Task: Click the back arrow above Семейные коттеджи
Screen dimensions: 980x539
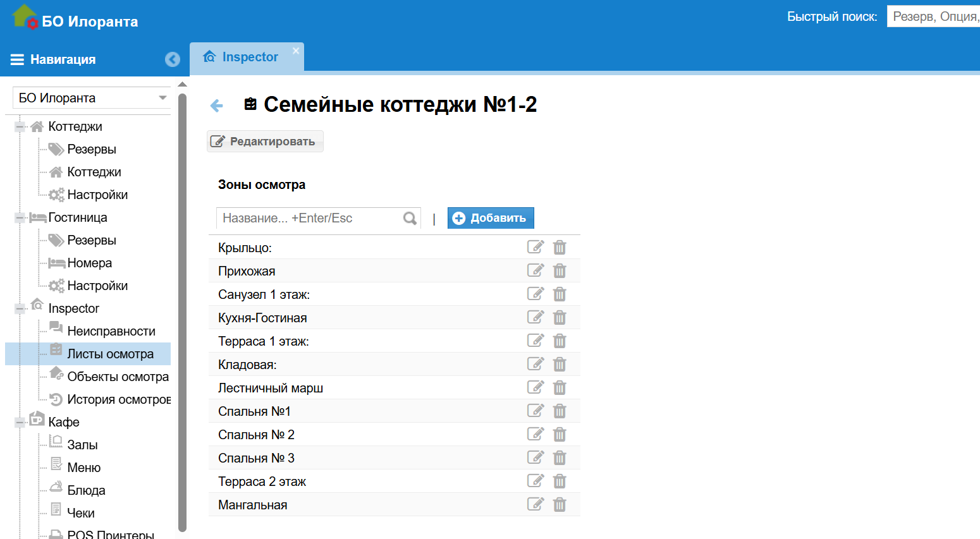Action: click(217, 105)
